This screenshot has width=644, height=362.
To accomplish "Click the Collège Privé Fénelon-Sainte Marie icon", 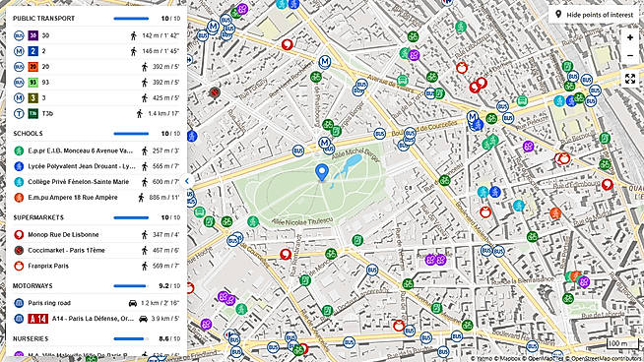I will click(x=19, y=182).
